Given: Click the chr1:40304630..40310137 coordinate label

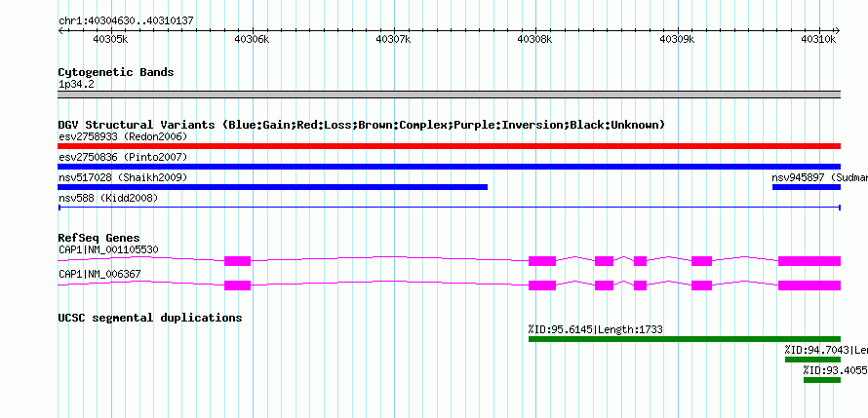Looking at the screenshot, I should pos(126,21).
